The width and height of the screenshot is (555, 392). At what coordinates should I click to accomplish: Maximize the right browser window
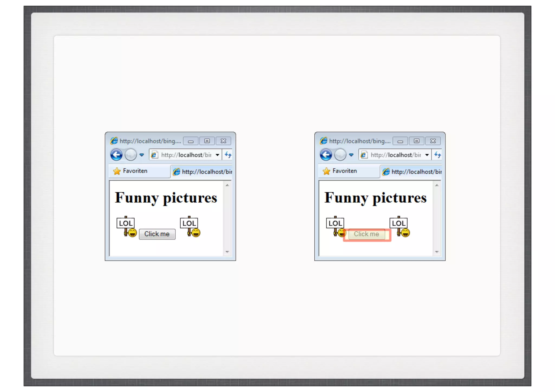point(417,141)
